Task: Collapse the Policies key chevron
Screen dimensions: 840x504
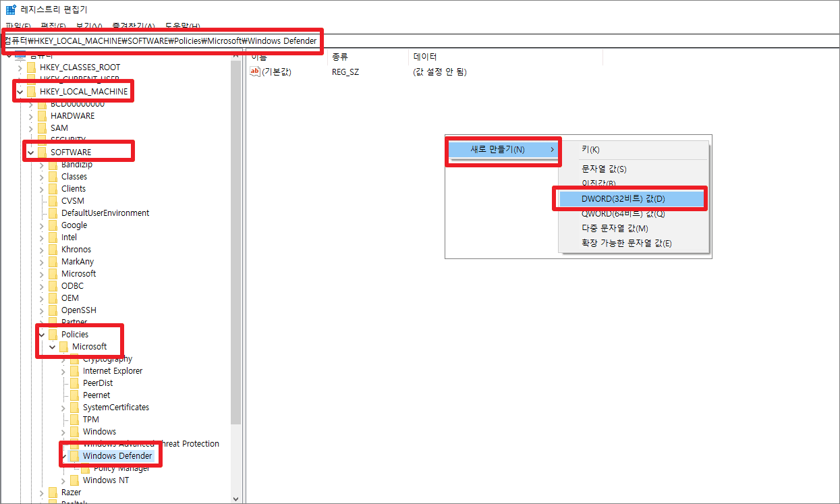Action: coord(42,335)
